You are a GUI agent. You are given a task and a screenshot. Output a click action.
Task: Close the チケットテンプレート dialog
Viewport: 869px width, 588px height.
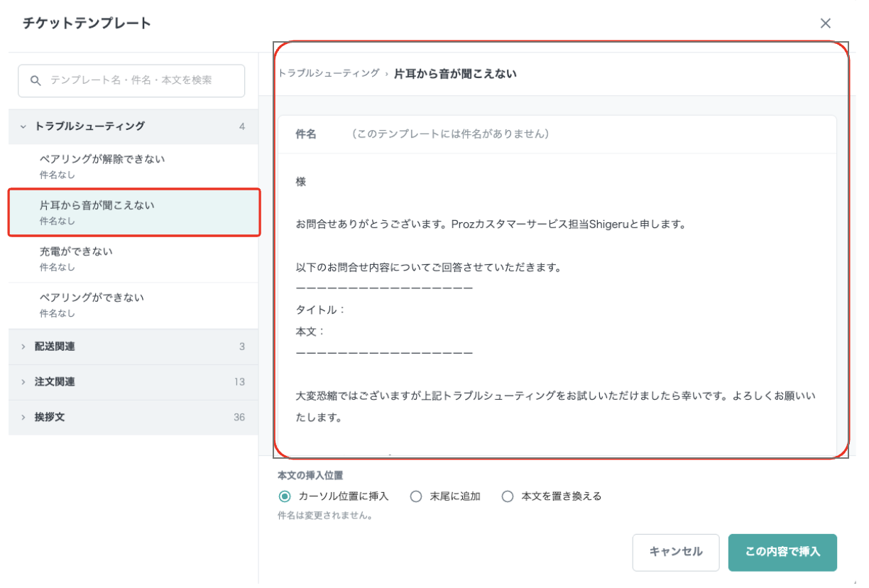826,23
